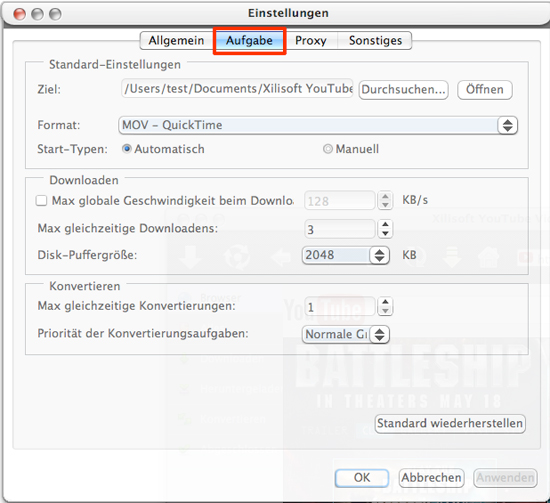Decrease max simultaneous conversions
This screenshot has width=550, height=503.
click(385, 311)
